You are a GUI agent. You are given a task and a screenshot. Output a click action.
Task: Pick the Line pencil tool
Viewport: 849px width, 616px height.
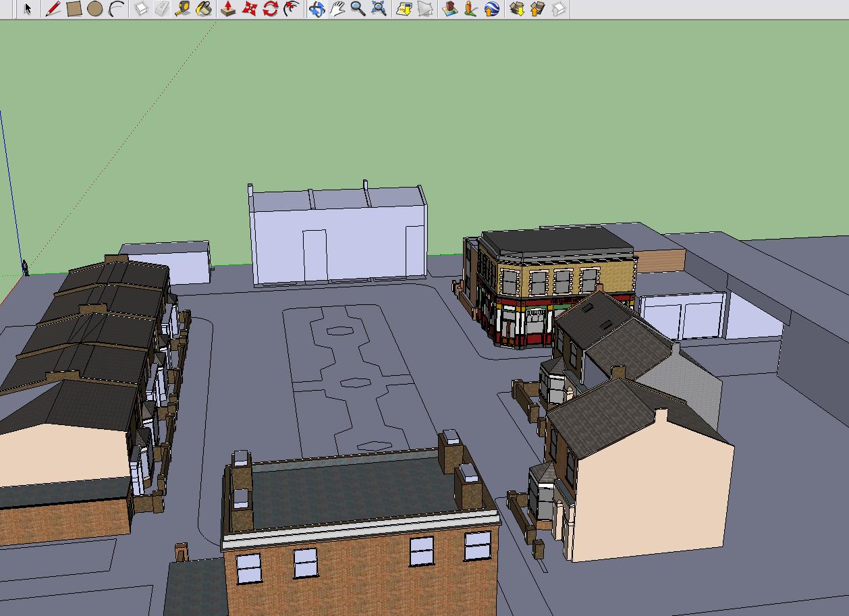point(53,9)
